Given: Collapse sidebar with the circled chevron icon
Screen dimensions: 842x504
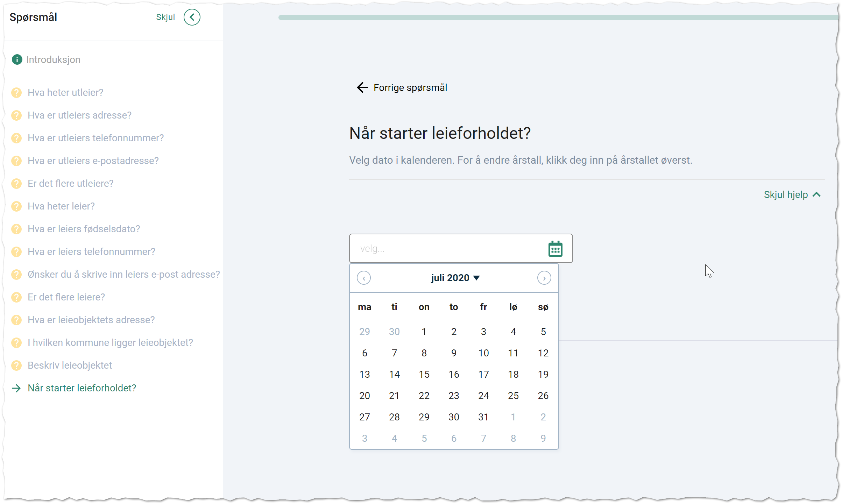Looking at the screenshot, I should (192, 17).
